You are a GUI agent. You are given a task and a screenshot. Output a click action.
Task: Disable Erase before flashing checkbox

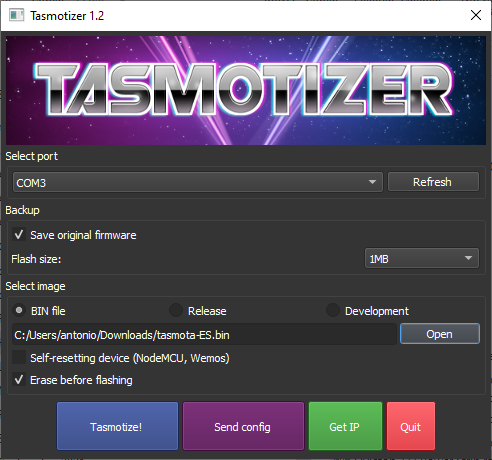(19, 380)
